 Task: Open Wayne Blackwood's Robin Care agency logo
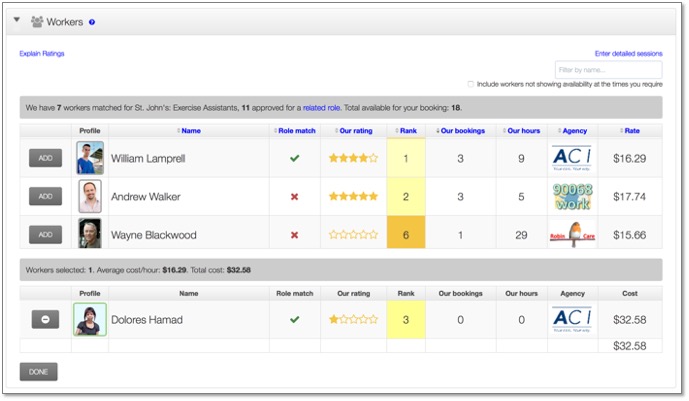[571, 235]
